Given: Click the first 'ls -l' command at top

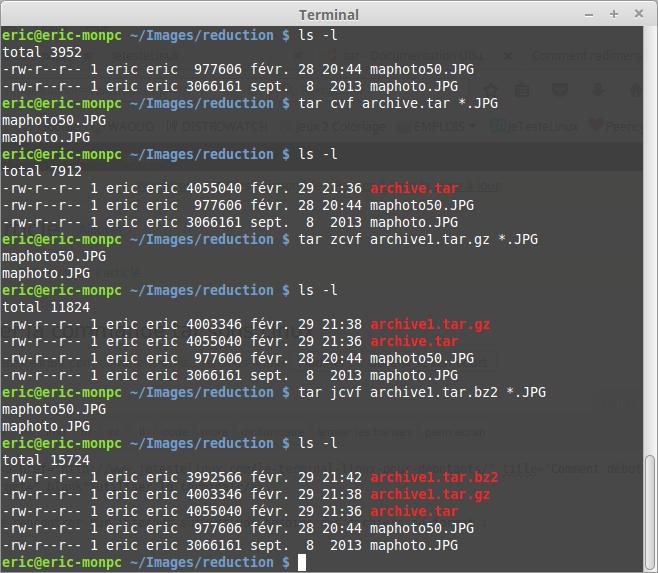Looking at the screenshot, I should pos(318,35).
